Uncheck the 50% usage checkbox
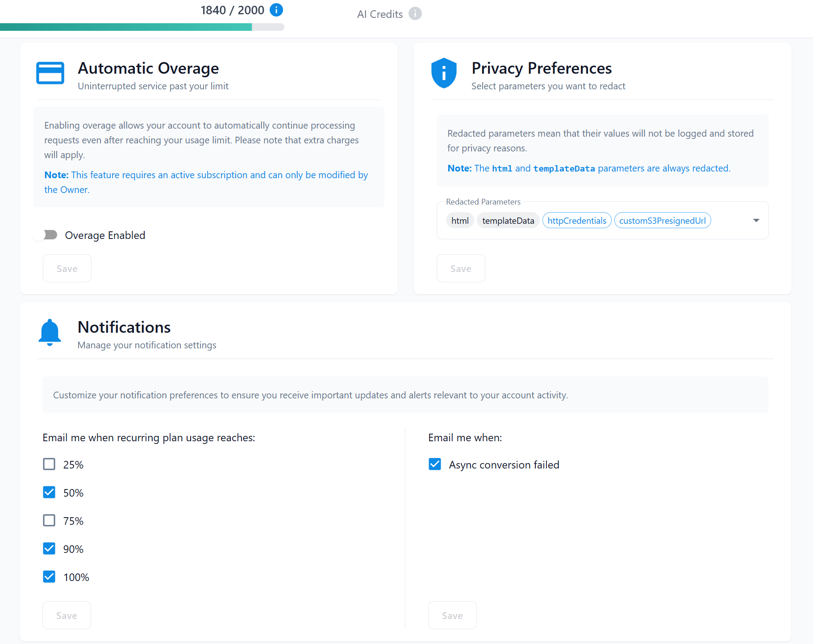Screen dimensions: 813x644 (49, 492)
